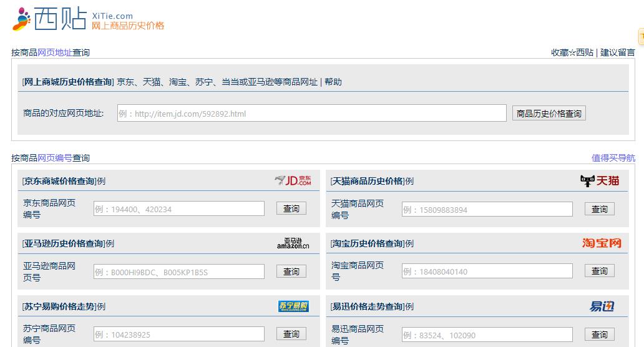
Task: Click the Yixun logo icon
Action: pyautogui.click(x=602, y=306)
